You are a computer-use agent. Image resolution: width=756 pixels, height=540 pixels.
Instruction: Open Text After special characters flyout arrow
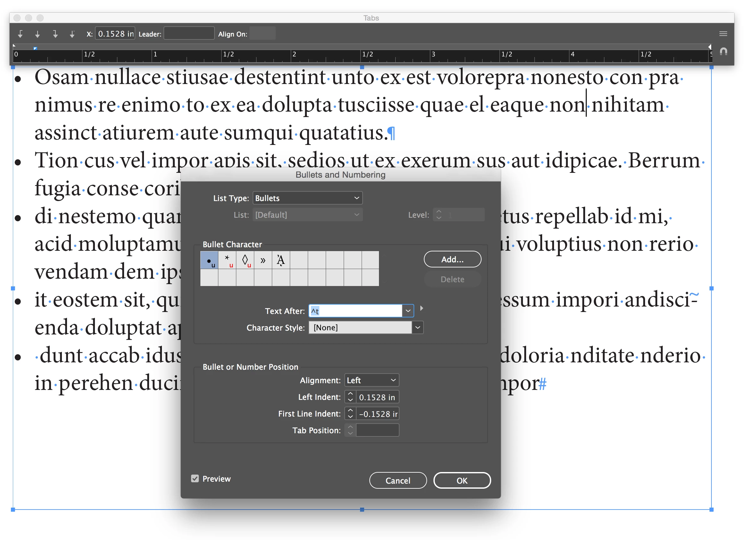[422, 308]
